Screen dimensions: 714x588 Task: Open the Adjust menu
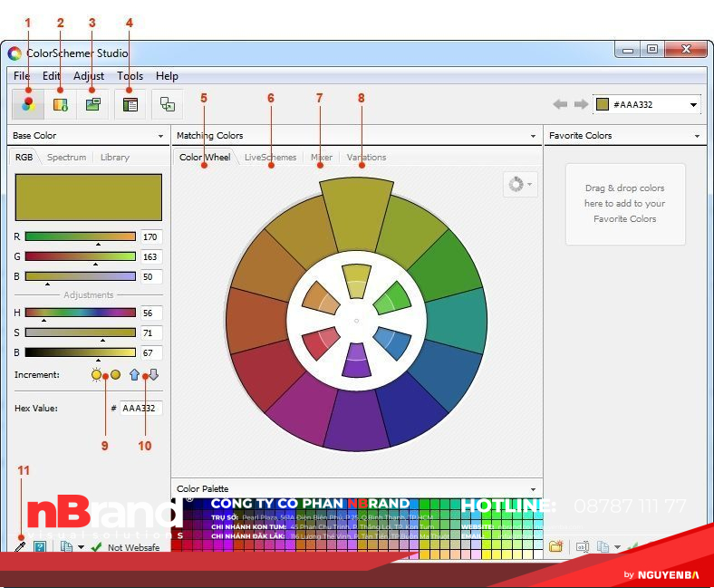pyautogui.click(x=88, y=76)
